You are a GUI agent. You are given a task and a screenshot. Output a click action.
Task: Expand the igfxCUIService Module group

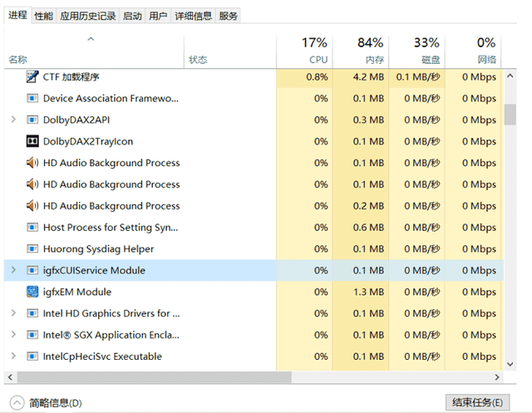[13, 270]
